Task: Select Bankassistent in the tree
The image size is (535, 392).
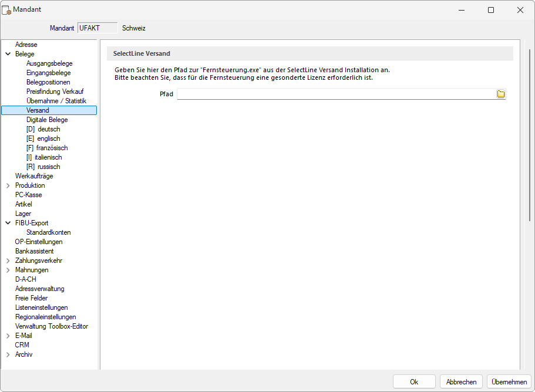Action: coord(35,251)
